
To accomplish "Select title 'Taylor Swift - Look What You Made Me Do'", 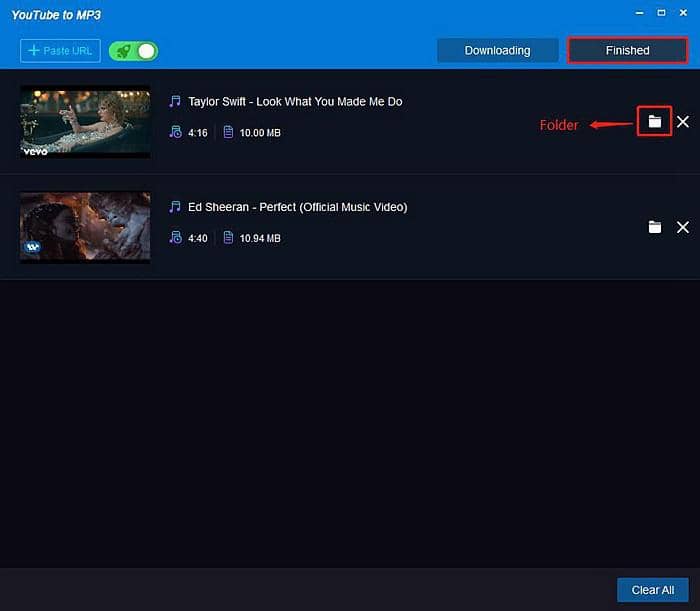I will 295,102.
